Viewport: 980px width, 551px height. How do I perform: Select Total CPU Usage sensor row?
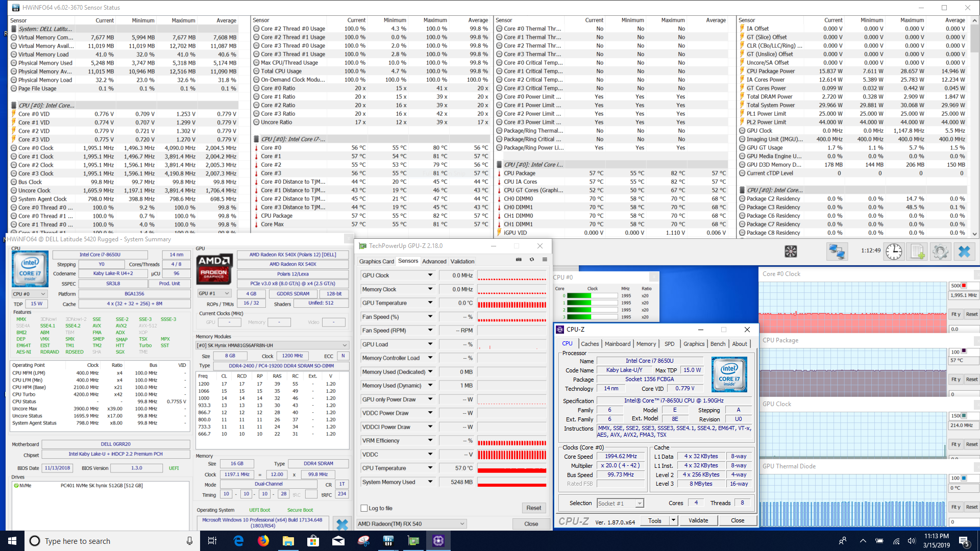[371, 71]
